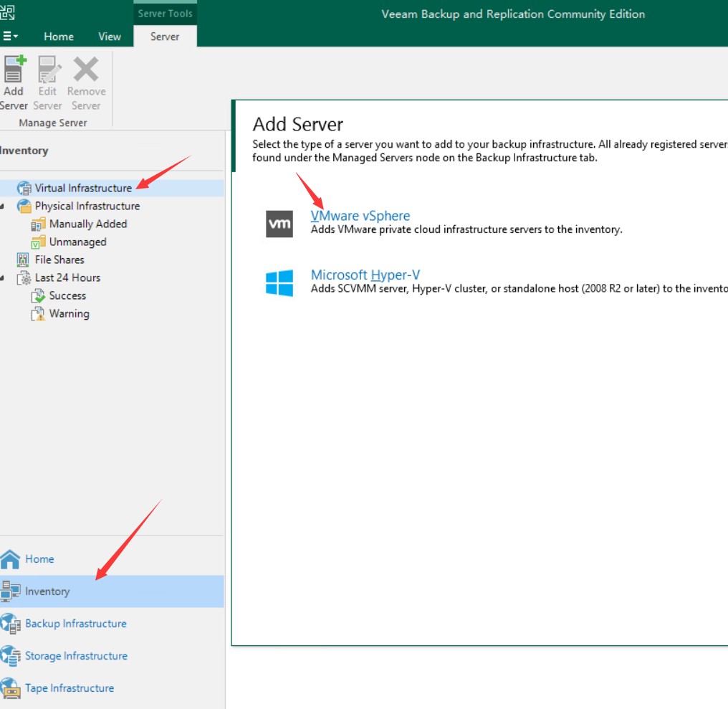Image resolution: width=728 pixels, height=709 pixels.
Task: Click the VMware vSphere link
Action: 360,216
